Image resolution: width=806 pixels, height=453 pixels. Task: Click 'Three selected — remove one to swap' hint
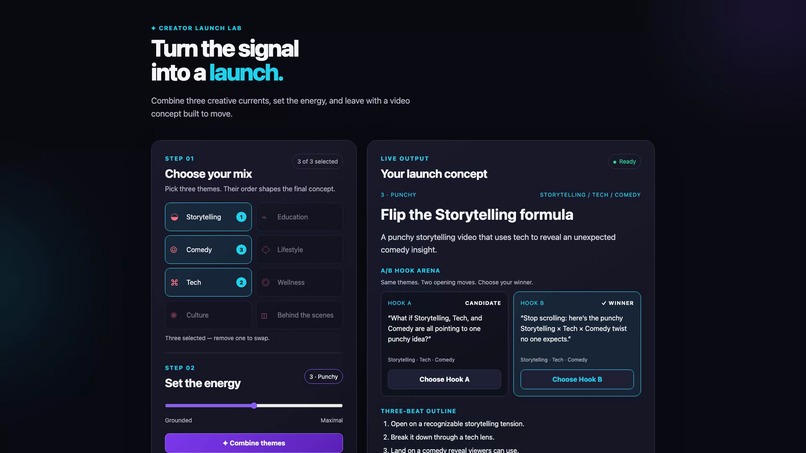pos(217,338)
